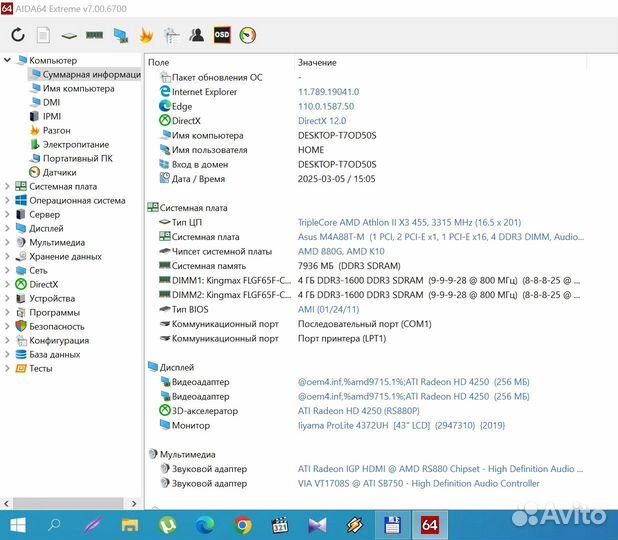Open the VIA VT1708S audio controller link
This screenshot has height=540, width=618.
click(418, 483)
